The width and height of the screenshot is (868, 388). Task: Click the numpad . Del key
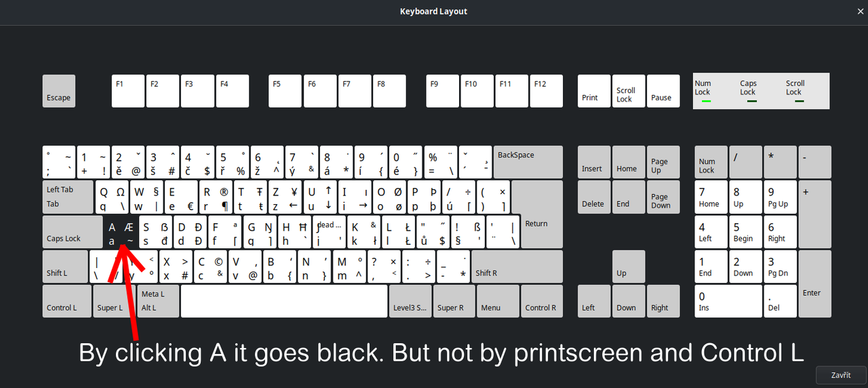(x=781, y=301)
